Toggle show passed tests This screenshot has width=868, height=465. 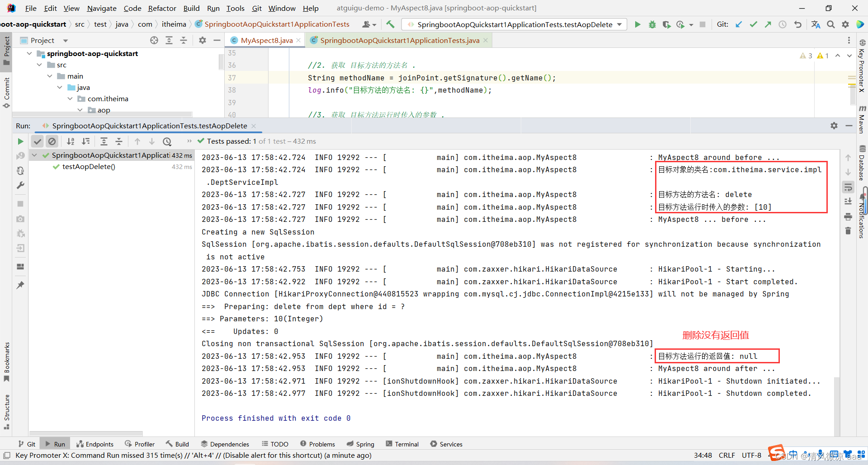(38, 141)
